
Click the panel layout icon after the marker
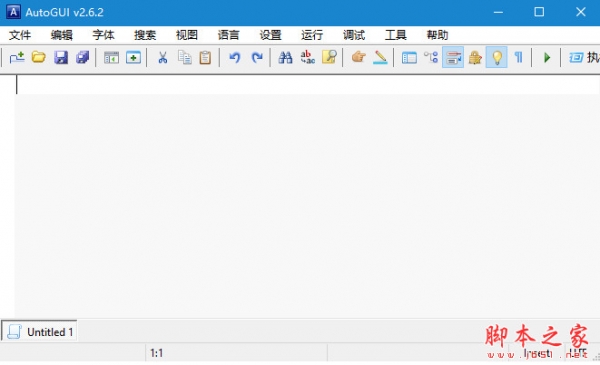click(409, 57)
